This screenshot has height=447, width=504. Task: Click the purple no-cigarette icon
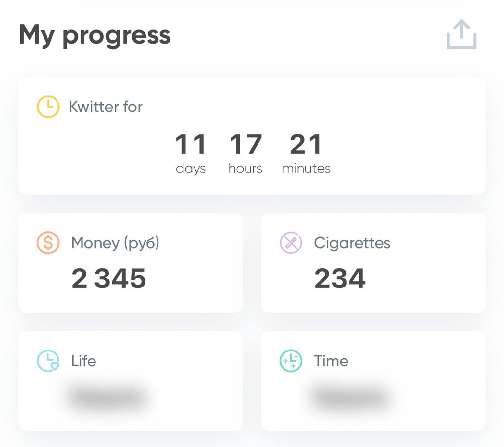291,243
